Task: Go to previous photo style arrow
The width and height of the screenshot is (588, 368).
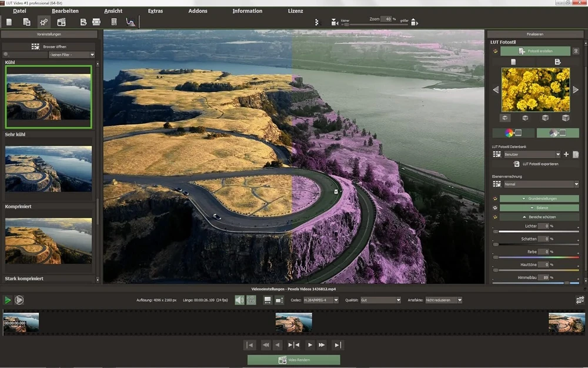Action: coord(496,89)
